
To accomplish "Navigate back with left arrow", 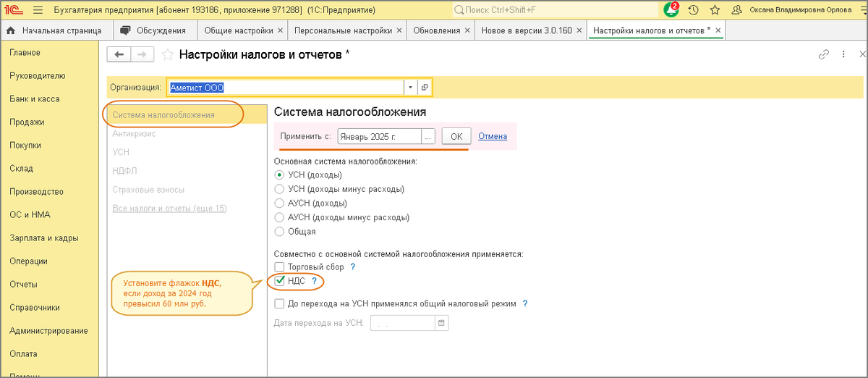I will click(119, 54).
